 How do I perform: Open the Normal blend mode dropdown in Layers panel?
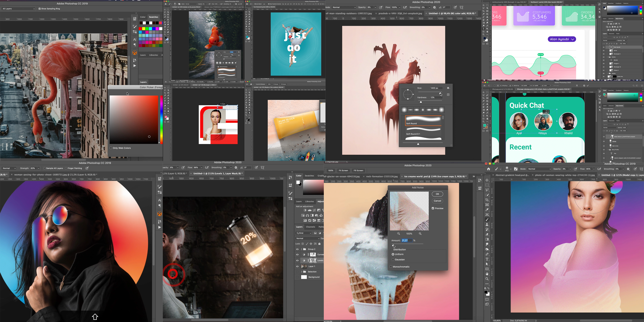[x=308, y=239]
